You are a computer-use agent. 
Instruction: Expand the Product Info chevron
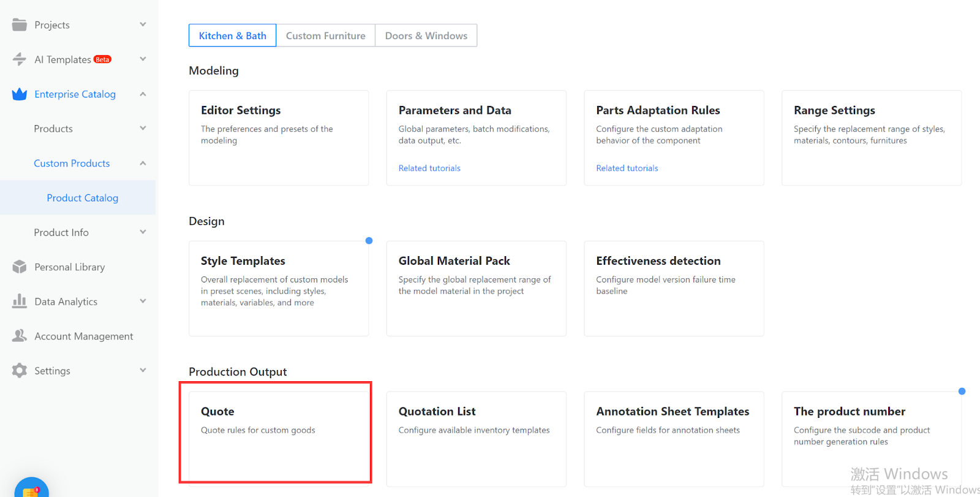click(143, 232)
